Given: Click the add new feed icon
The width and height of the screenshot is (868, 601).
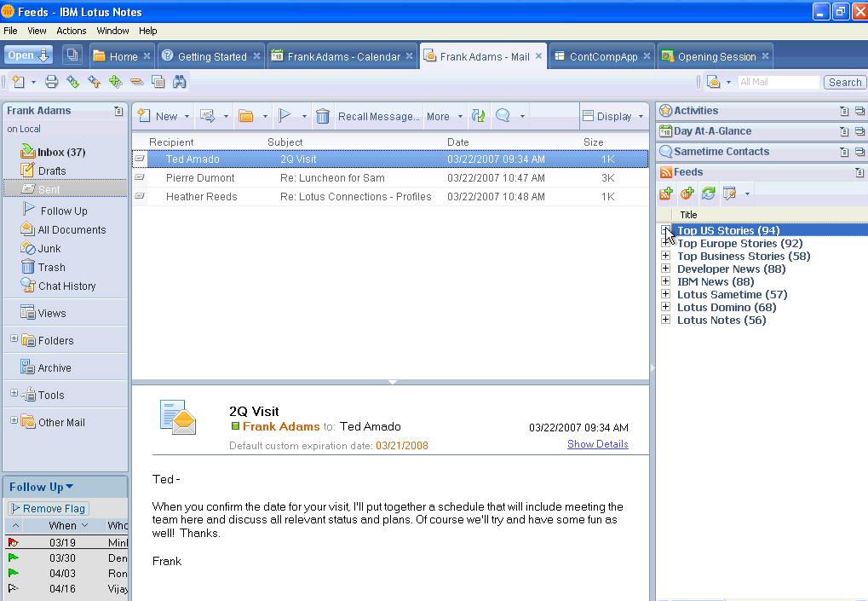Looking at the screenshot, I should click(666, 194).
